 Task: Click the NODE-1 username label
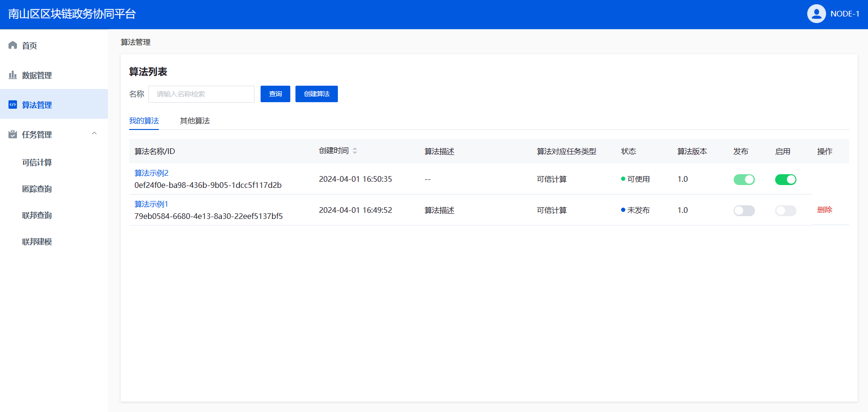pyautogui.click(x=845, y=14)
